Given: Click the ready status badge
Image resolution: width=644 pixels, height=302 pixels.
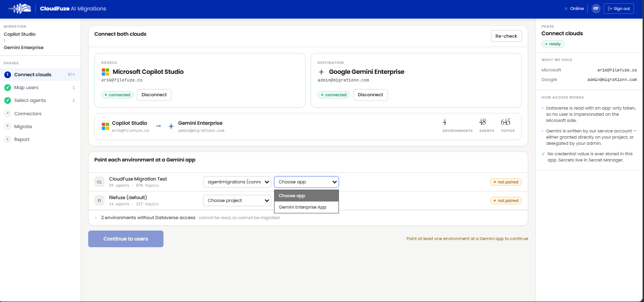Looking at the screenshot, I should 553,44.
